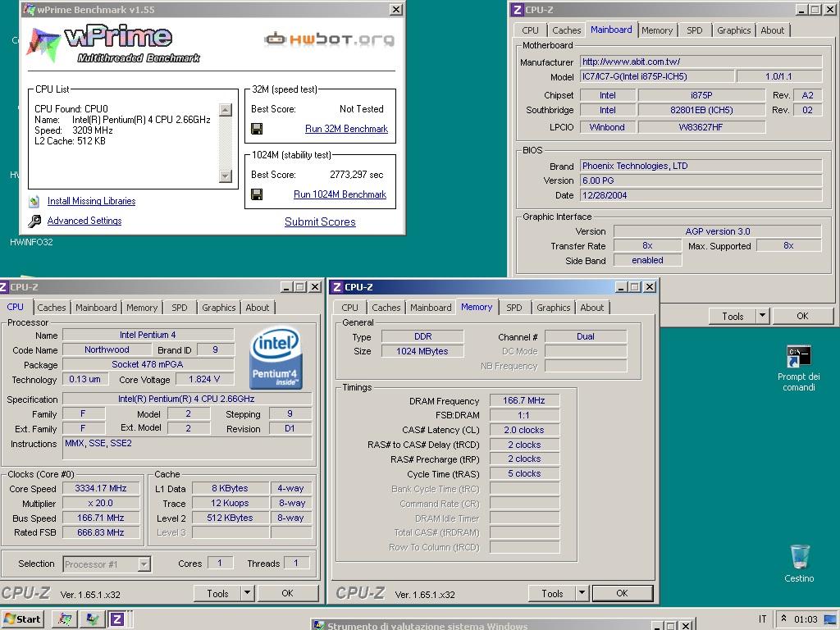
Task: Click the AGP version 3.0 field
Action: tap(717, 231)
